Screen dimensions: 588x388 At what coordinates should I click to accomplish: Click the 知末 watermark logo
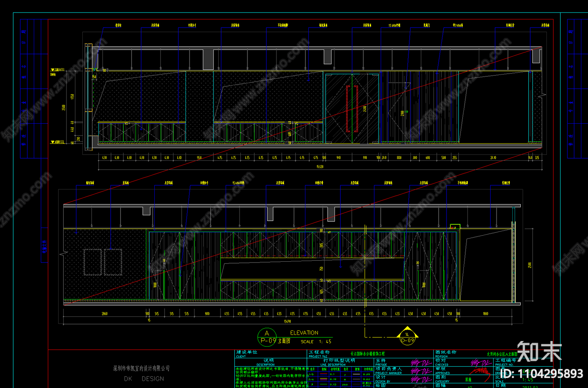(x=539, y=351)
